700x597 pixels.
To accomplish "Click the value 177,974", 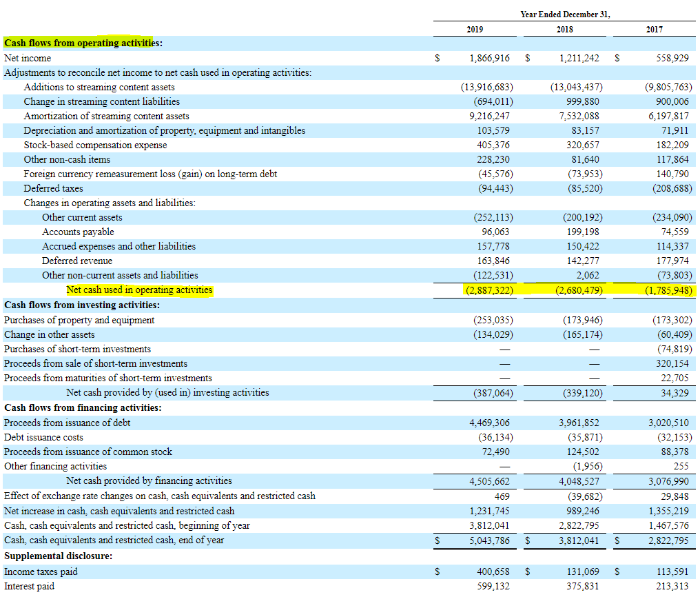I will (x=672, y=261).
